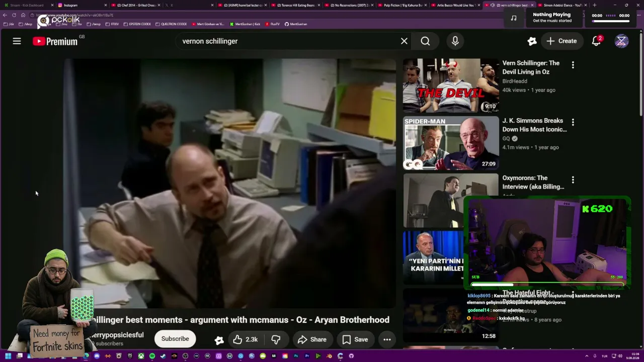This screenshot has height=362, width=644.
Task: Open Steam from the taskbar
Action: click(x=163, y=356)
